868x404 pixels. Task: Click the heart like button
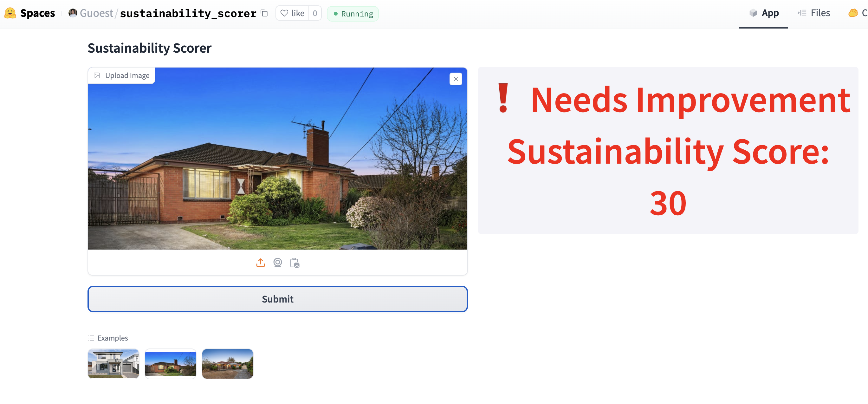coord(292,13)
